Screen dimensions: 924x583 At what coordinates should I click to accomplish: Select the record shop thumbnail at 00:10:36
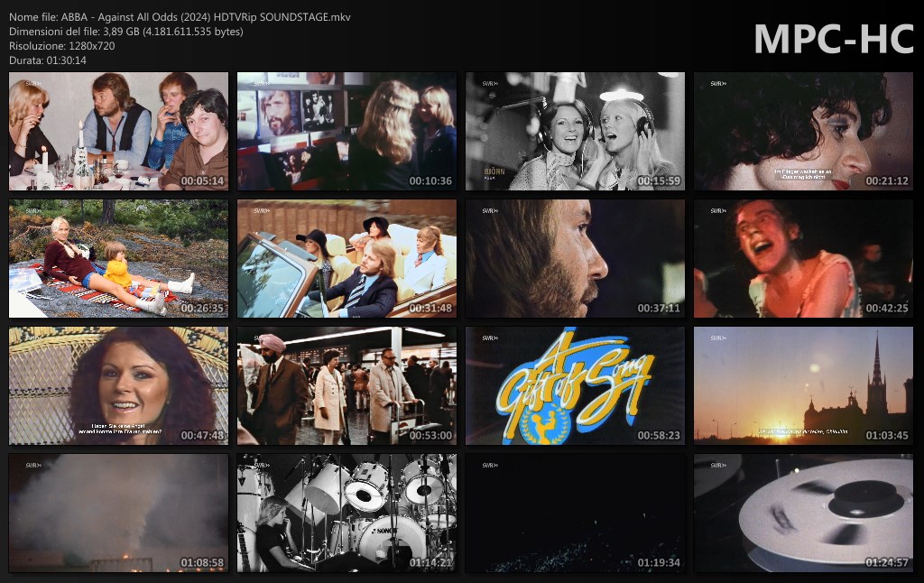point(346,132)
